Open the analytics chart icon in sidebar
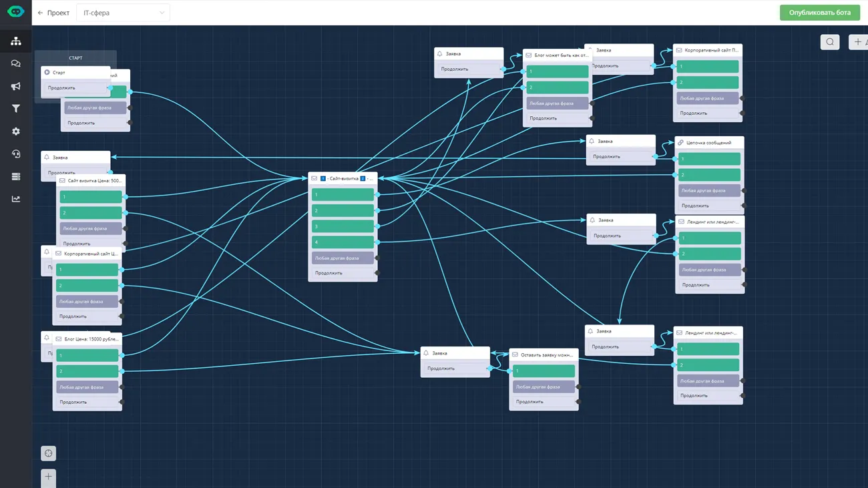 [15, 199]
